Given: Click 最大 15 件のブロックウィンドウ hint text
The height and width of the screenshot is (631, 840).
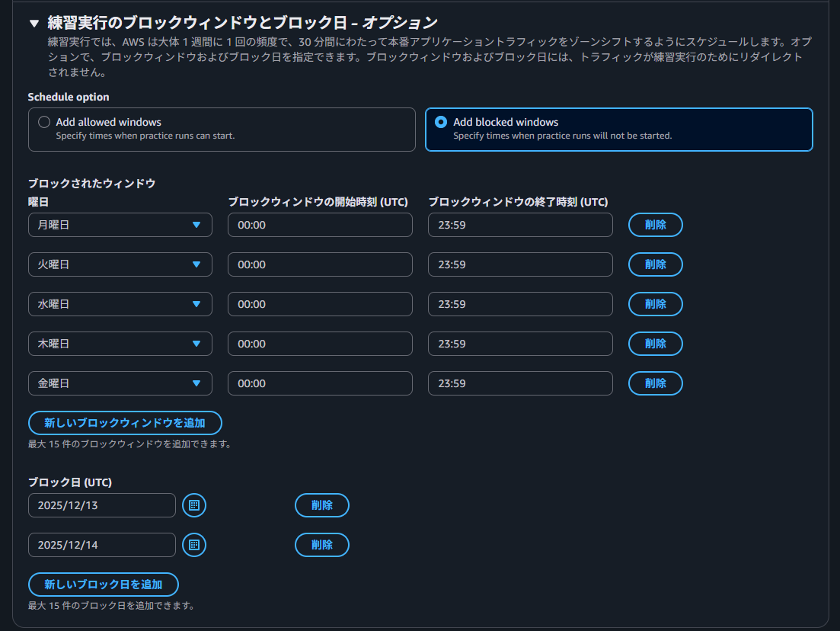Looking at the screenshot, I should tap(129, 444).
